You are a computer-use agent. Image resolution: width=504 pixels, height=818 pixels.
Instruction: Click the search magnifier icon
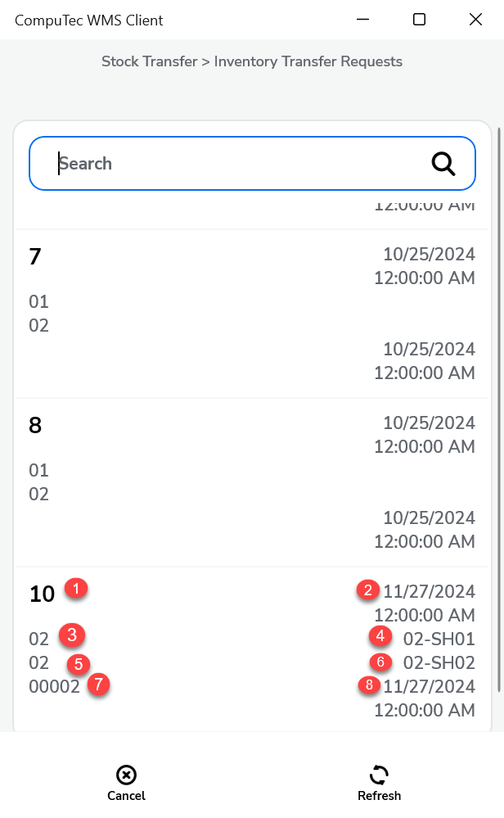click(444, 163)
